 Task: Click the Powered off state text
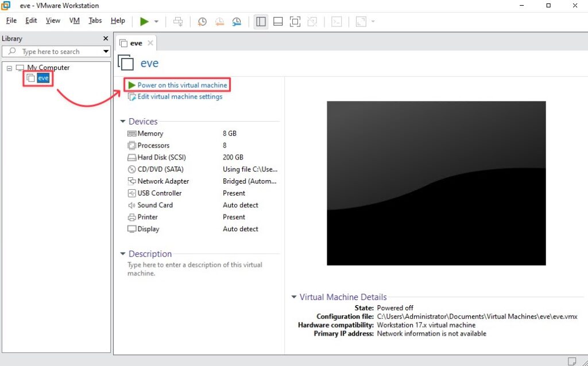coord(395,308)
